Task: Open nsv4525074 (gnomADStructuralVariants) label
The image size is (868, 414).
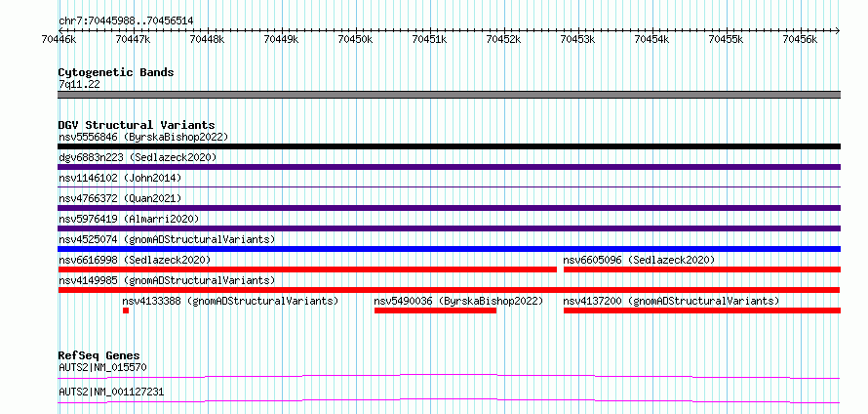Action: tap(167, 239)
